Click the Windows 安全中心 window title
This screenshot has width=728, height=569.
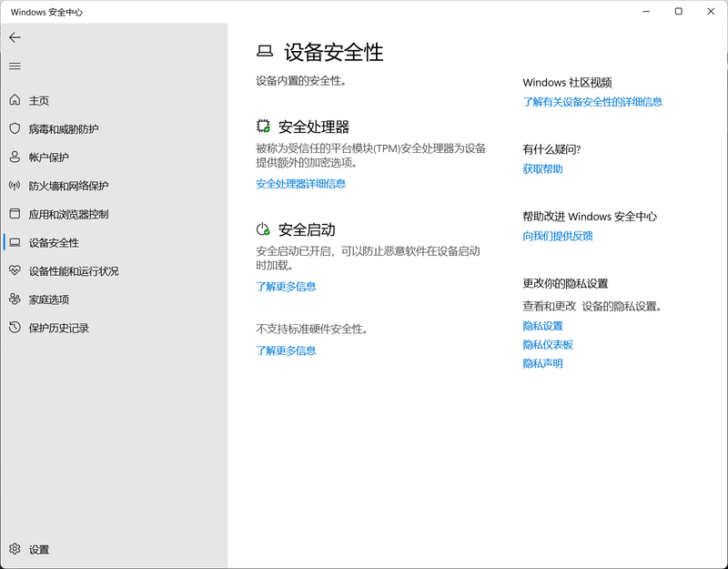[x=46, y=12]
